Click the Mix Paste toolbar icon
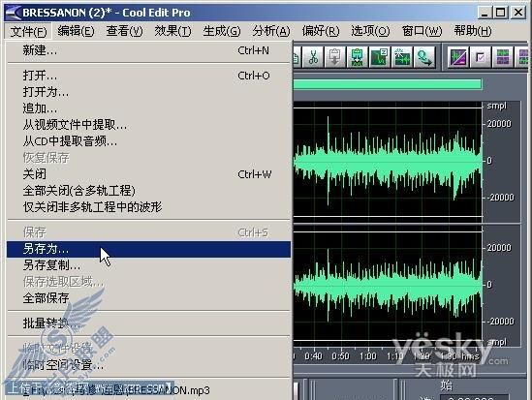532x400 pixels. [357, 57]
